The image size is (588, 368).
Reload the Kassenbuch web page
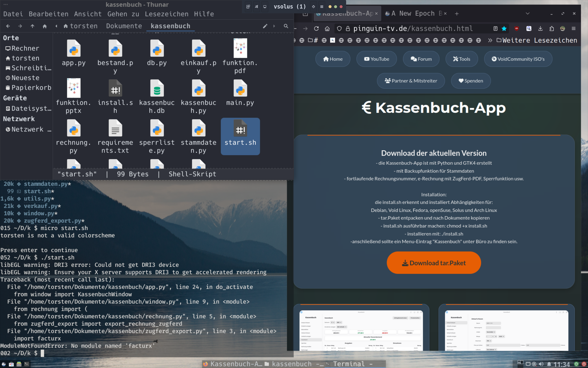pyautogui.click(x=316, y=29)
